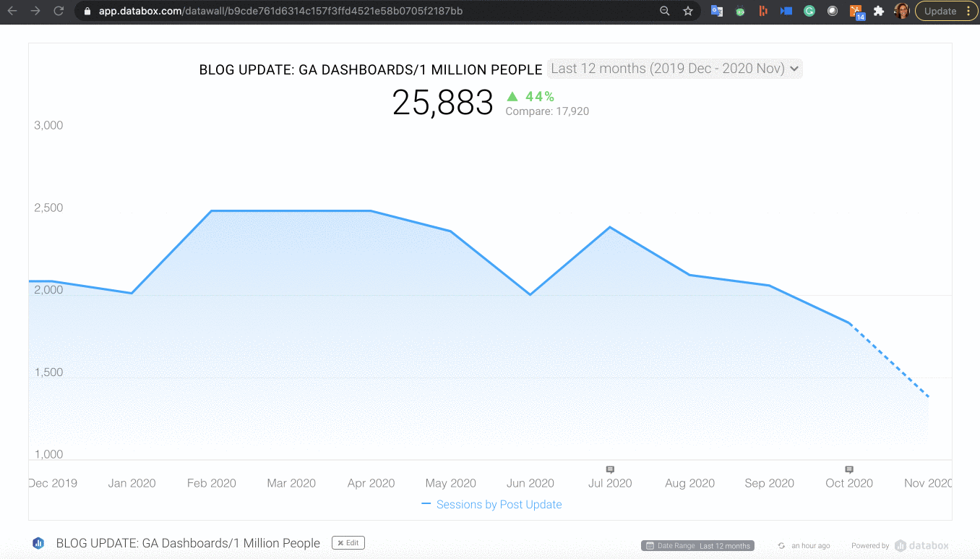
Task: Open the Chrome profile avatar
Action: [x=901, y=11]
